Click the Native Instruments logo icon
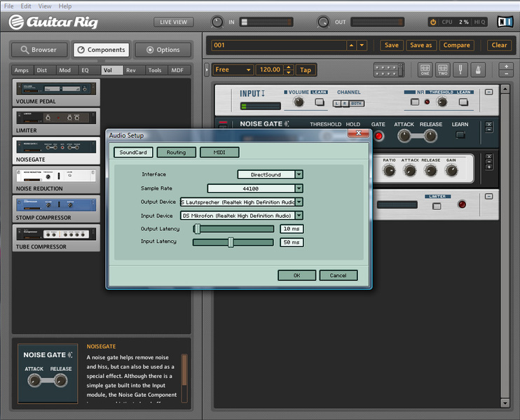Screen dimensions: 520x420 click(505, 22)
